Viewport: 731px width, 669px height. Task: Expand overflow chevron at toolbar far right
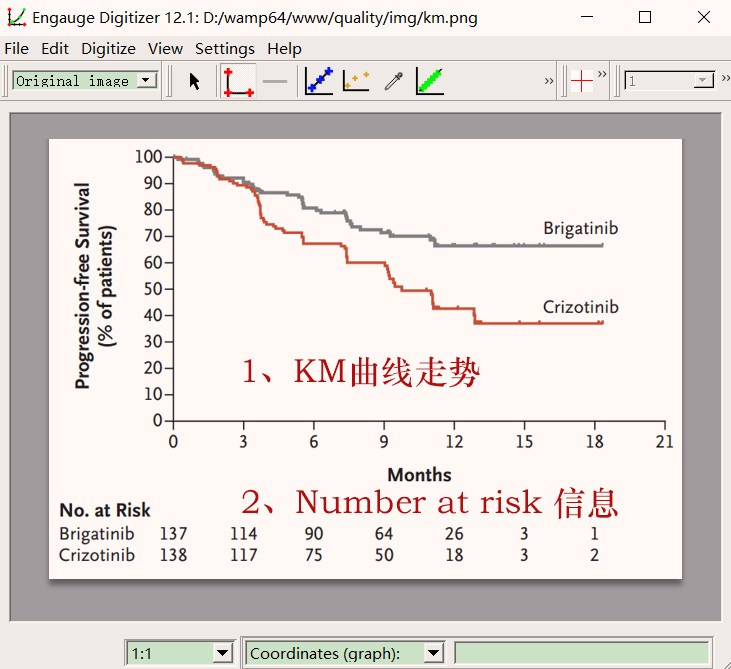(725, 78)
